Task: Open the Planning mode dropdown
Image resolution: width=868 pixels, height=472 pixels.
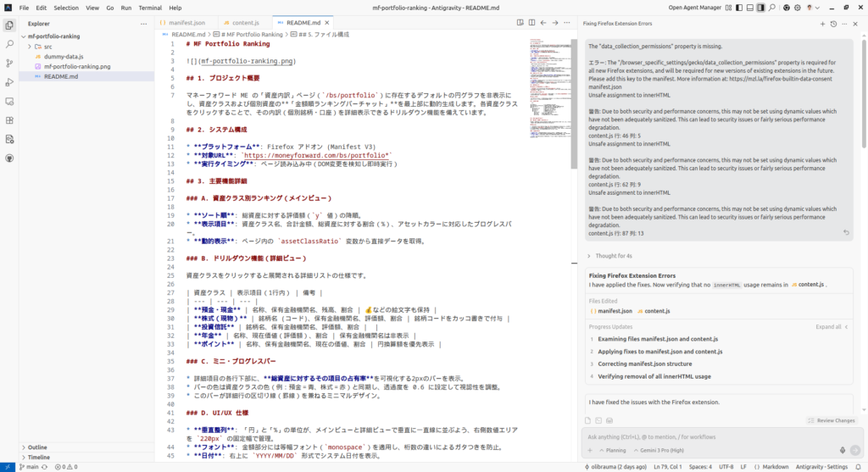Action: 612,451
